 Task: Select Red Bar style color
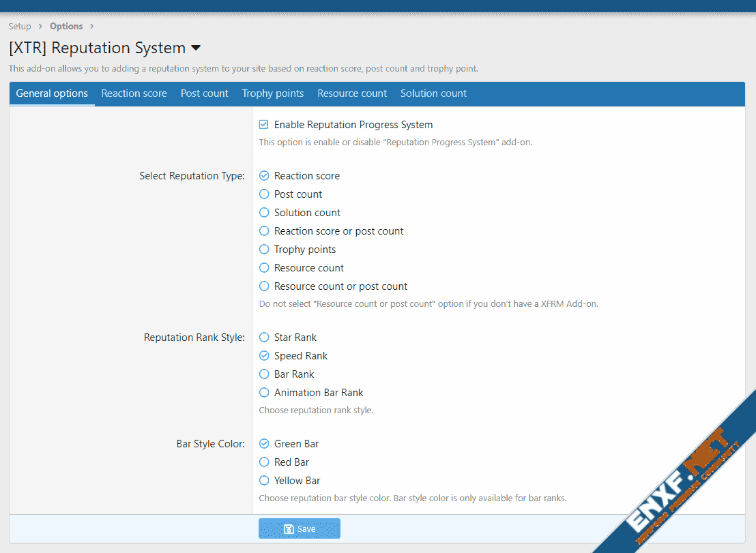pyautogui.click(x=264, y=462)
